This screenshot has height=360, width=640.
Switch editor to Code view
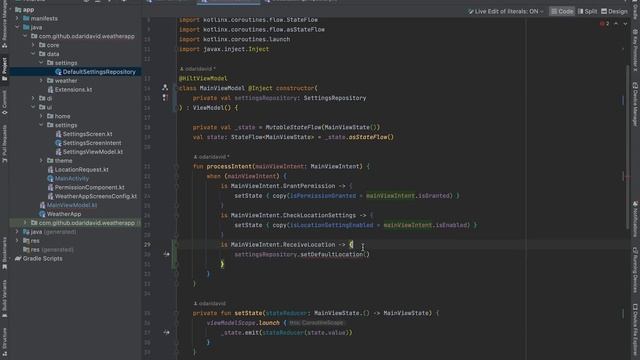coord(562,11)
